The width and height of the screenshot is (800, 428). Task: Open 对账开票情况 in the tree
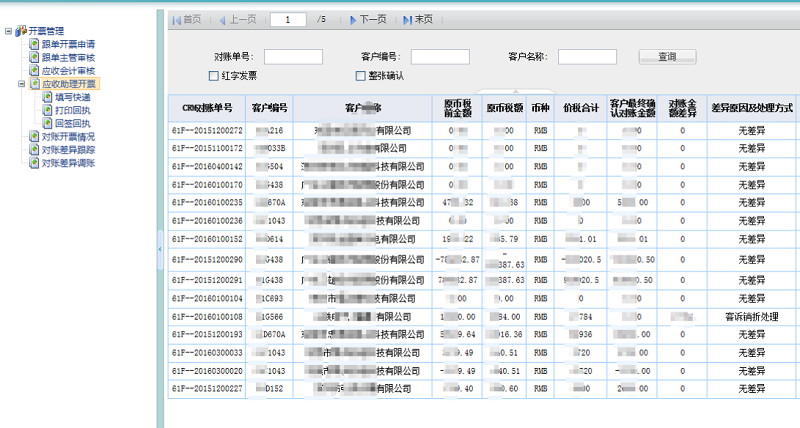click(68, 137)
